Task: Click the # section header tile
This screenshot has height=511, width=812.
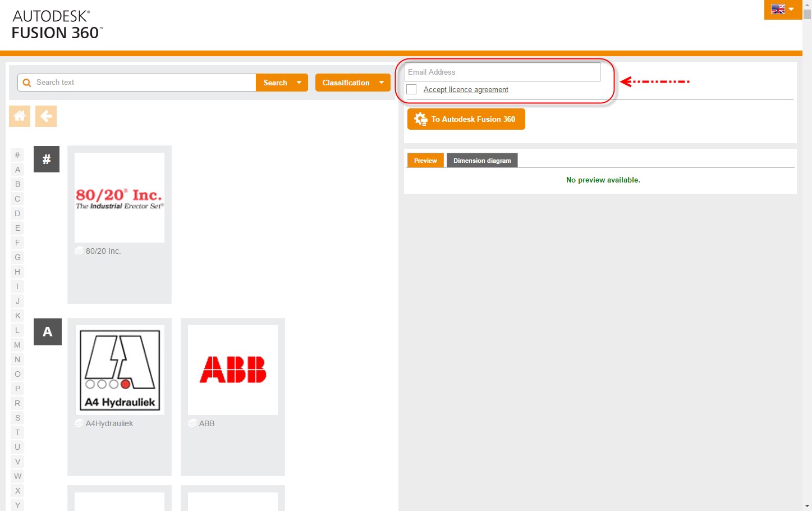Action: tap(47, 159)
